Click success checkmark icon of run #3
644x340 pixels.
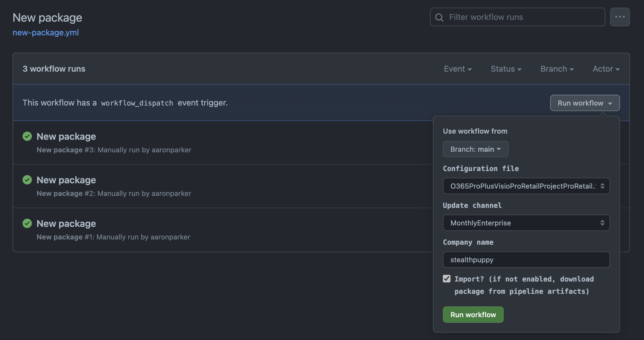pos(27,136)
